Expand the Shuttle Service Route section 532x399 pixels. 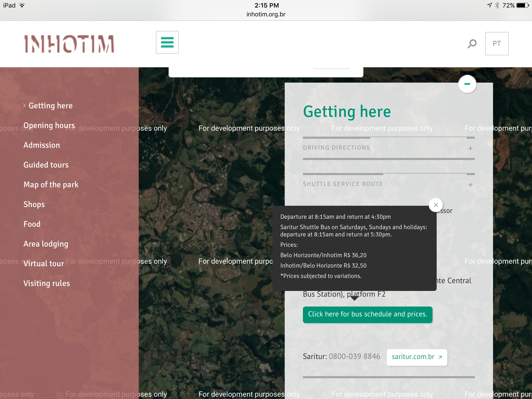click(389, 184)
